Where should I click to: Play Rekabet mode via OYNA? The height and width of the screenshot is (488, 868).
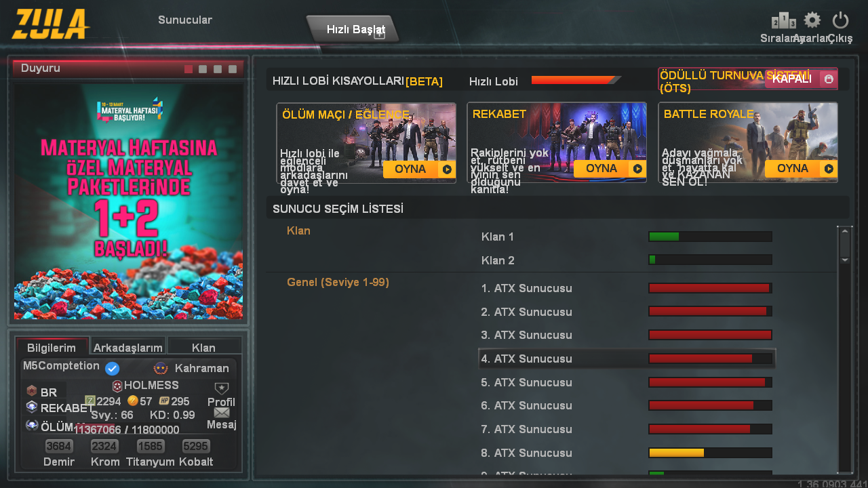coord(610,169)
